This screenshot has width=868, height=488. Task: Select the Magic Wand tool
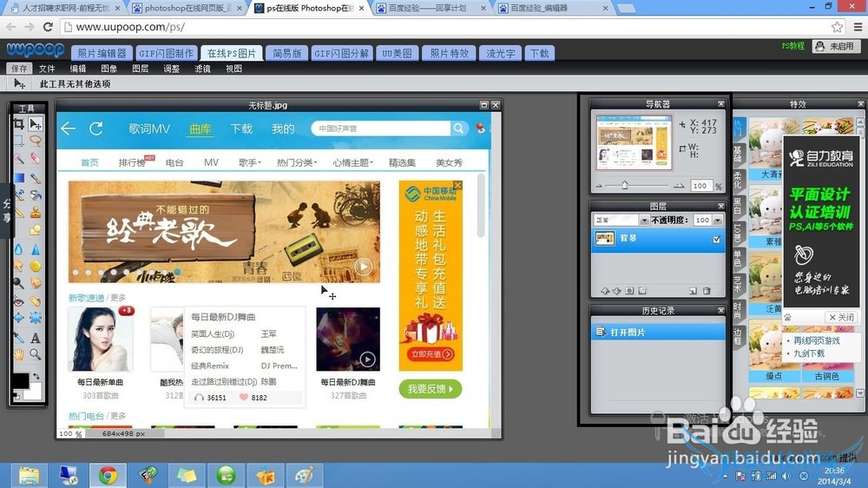[18, 158]
